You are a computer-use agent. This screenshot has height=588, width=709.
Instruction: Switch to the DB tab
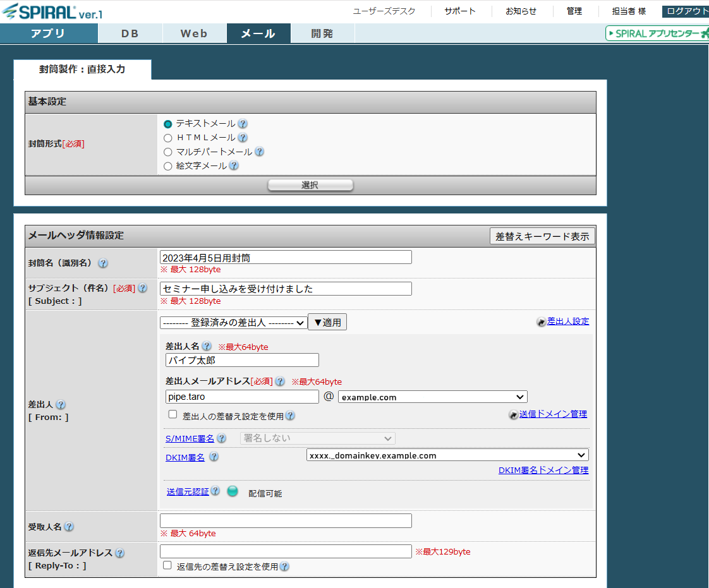pyautogui.click(x=130, y=33)
